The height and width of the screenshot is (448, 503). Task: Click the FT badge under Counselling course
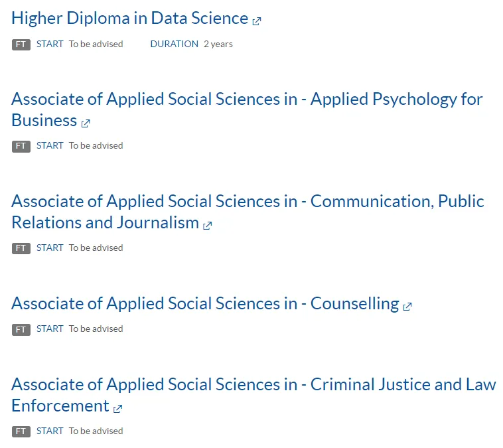coord(21,329)
